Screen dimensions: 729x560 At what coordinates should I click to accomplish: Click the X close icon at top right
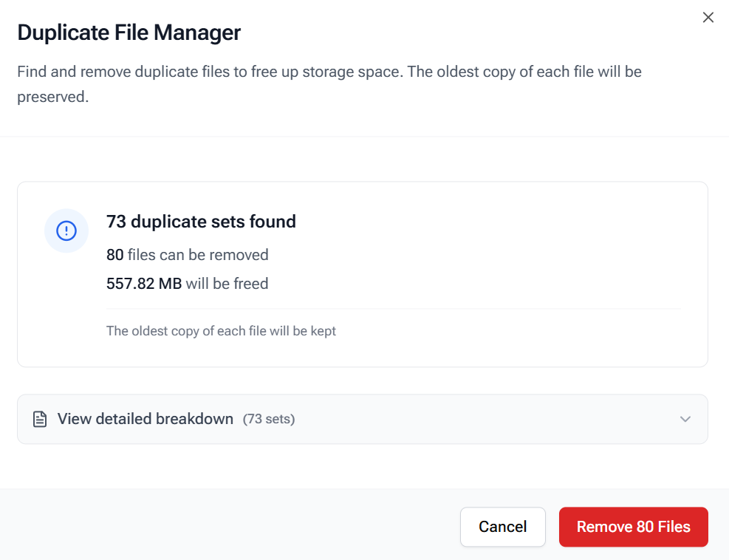[x=708, y=17]
